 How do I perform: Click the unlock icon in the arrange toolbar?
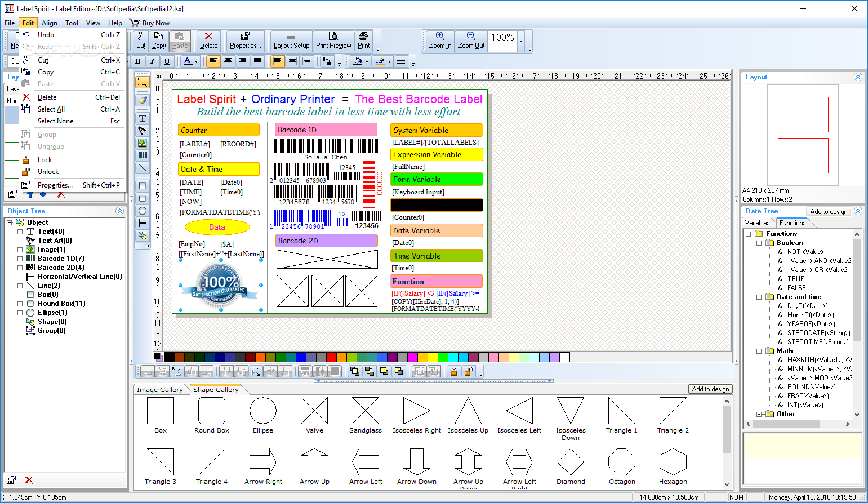469,371
